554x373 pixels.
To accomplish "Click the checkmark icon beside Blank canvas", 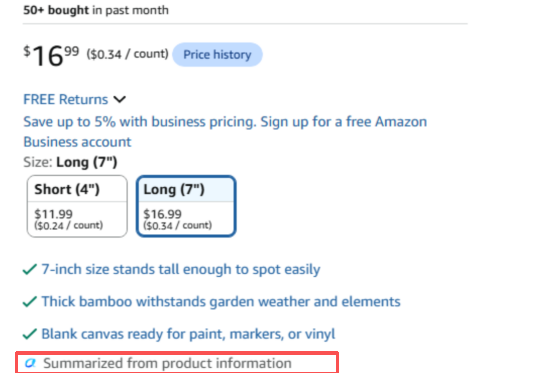I will pos(30,334).
